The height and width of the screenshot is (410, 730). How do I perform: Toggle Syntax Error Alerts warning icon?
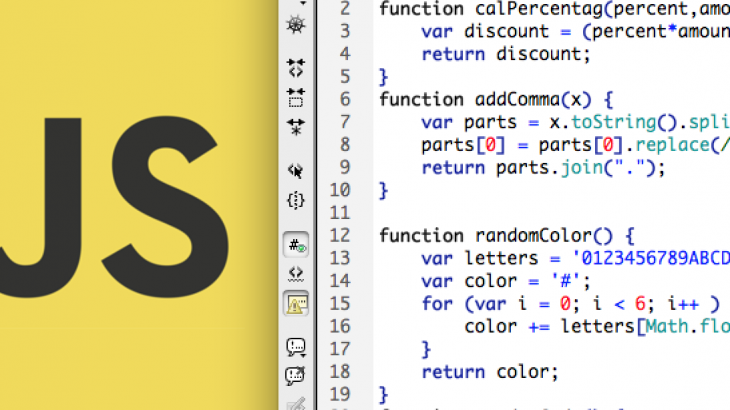(296, 304)
